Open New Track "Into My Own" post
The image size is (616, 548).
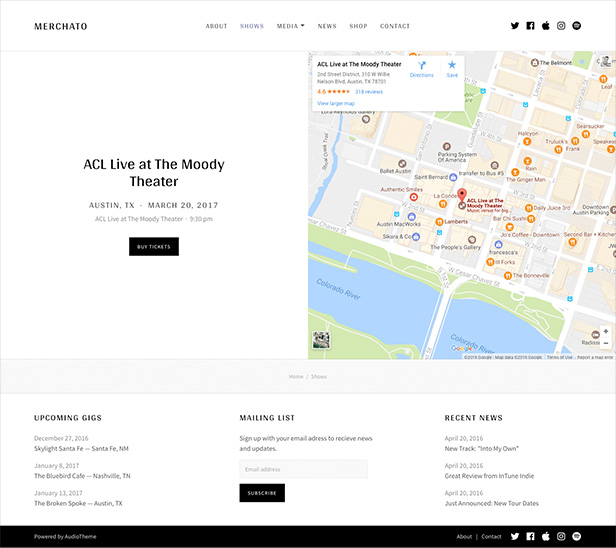click(x=482, y=449)
